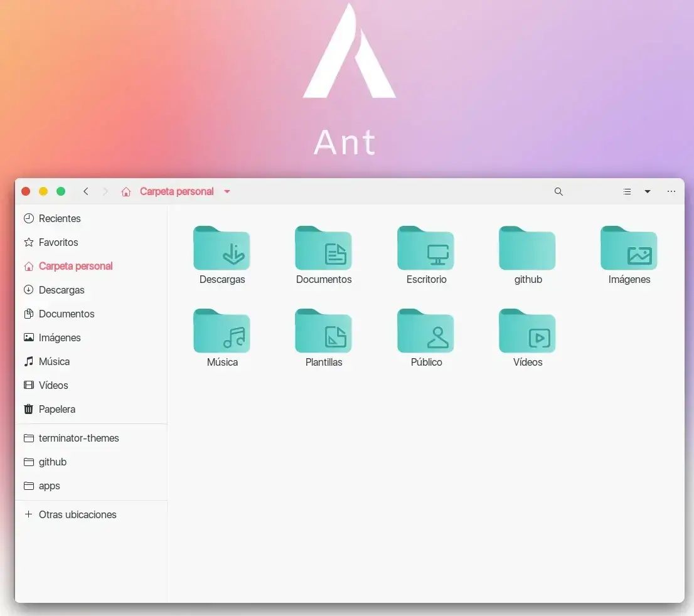
Task: Select Recientes using the clock icon
Action: (x=28, y=218)
